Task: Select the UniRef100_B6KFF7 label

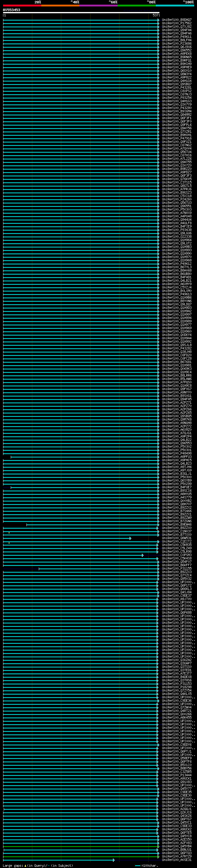Action: [x=177, y=565]
